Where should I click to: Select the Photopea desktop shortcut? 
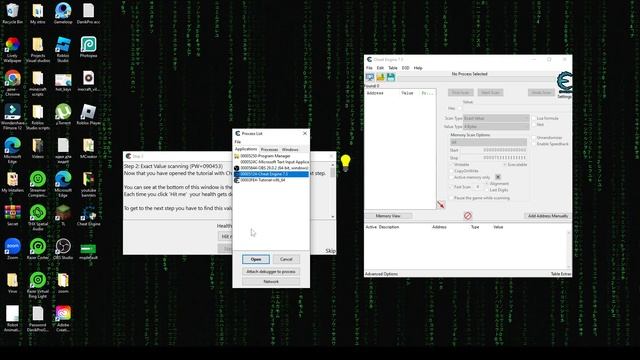[88, 47]
